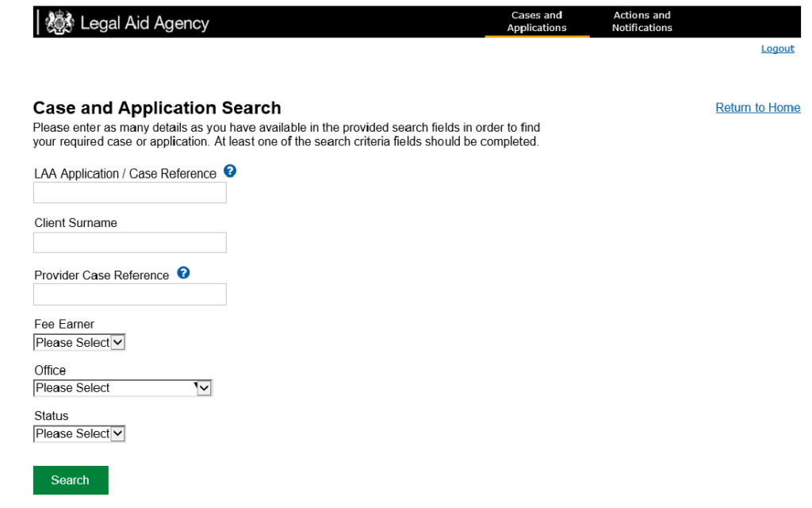Focus the LAA Application / Case Reference field
This screenshot has height=508, width=812.
(x=130, y=193)
